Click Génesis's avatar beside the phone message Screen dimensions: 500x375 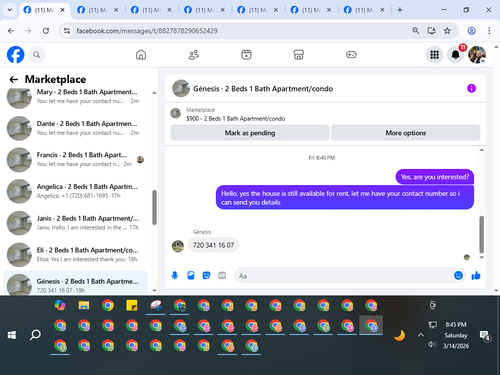[178, 246]
